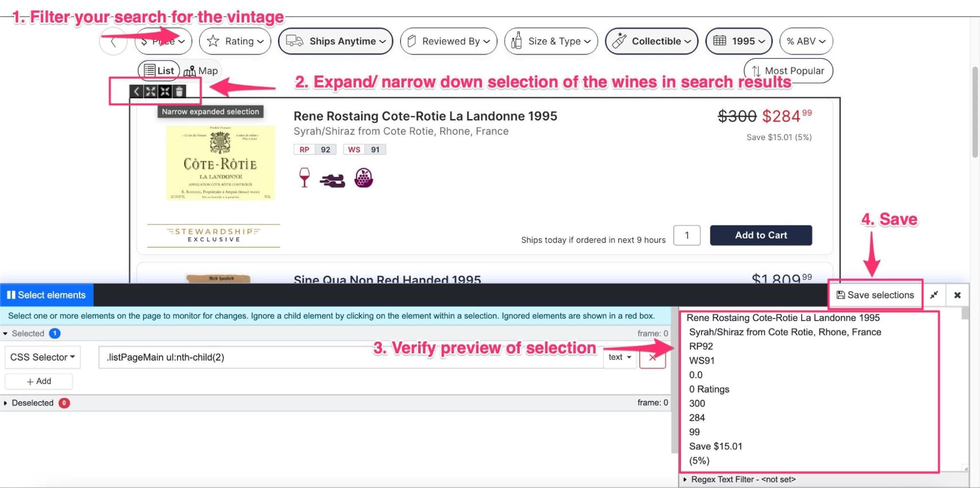Click the Narrow expanded selection icon
The height and width of the screenshot is (488, 980).
(165, 91)
